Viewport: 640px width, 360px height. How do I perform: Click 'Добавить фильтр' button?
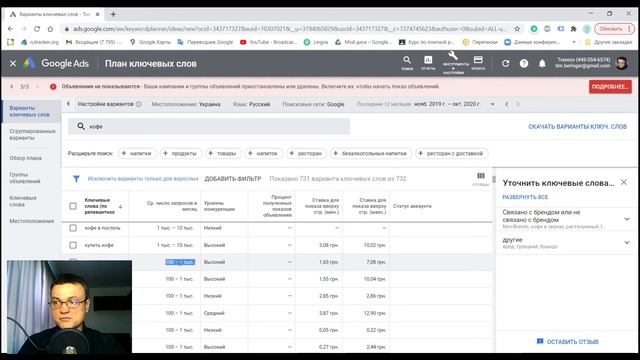[x=233, y=179]
